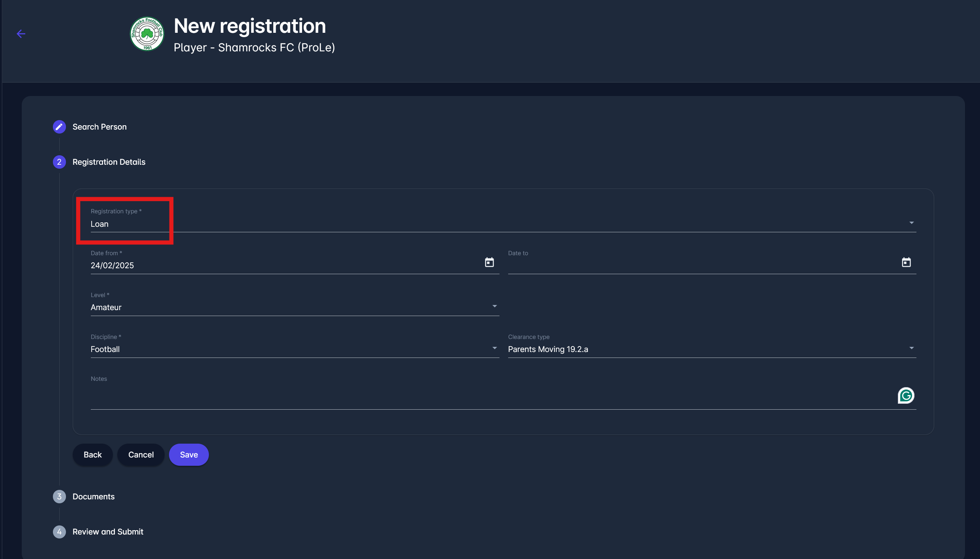Expand the Level dropdown showing Amateur
Viewport: 980px width, 559px height.
click(x=494, y=306)
